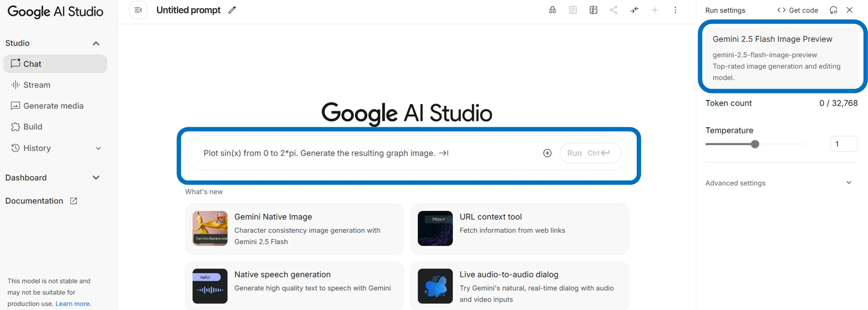Click the system instructions clipboard icon
868x310 pixels.
pos(573,10)
